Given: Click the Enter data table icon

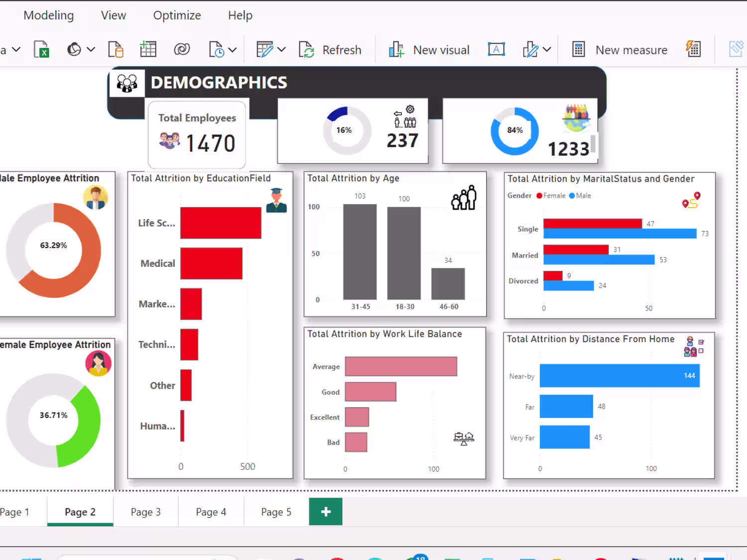Looking at the screenshot, I should click(148, 50).
